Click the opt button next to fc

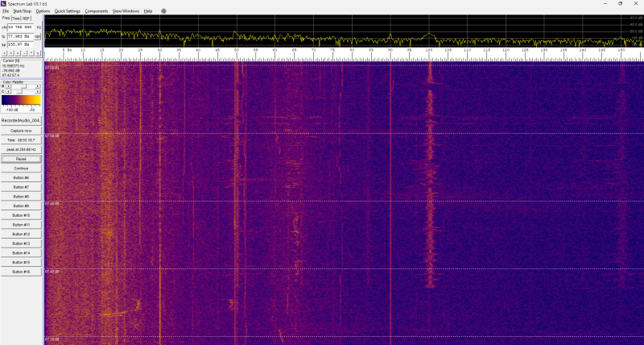37,36
